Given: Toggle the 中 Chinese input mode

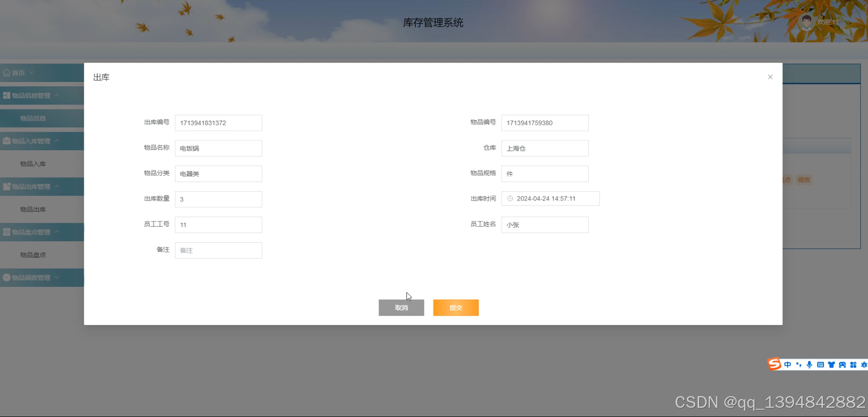Looking at the screenshot, I should click(x=788, y=365).
